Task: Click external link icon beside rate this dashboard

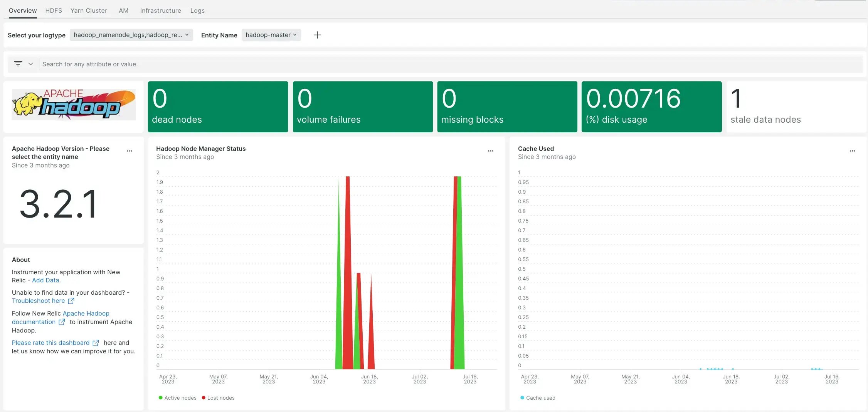Action: [x=96, y=343]
